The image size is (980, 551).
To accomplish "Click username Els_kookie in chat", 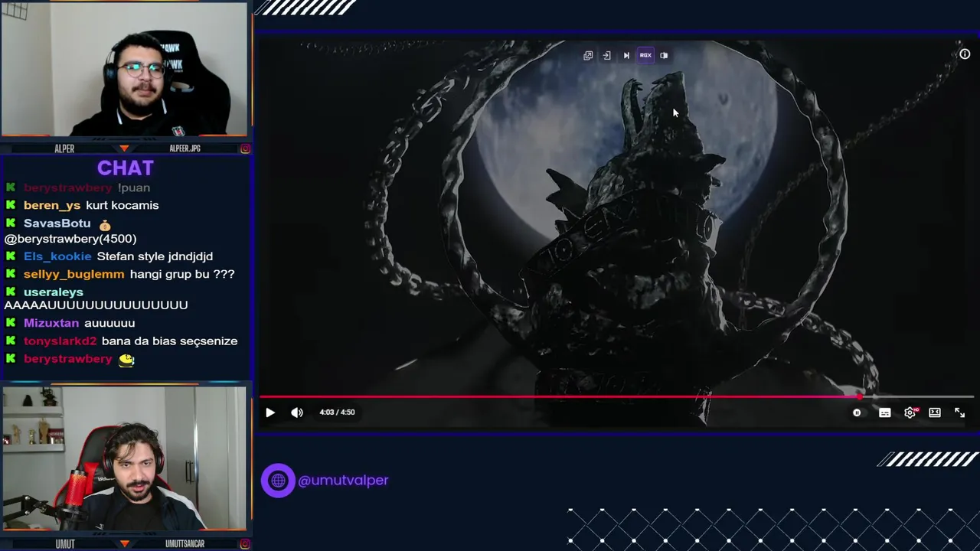I will (x=57, y=256).
